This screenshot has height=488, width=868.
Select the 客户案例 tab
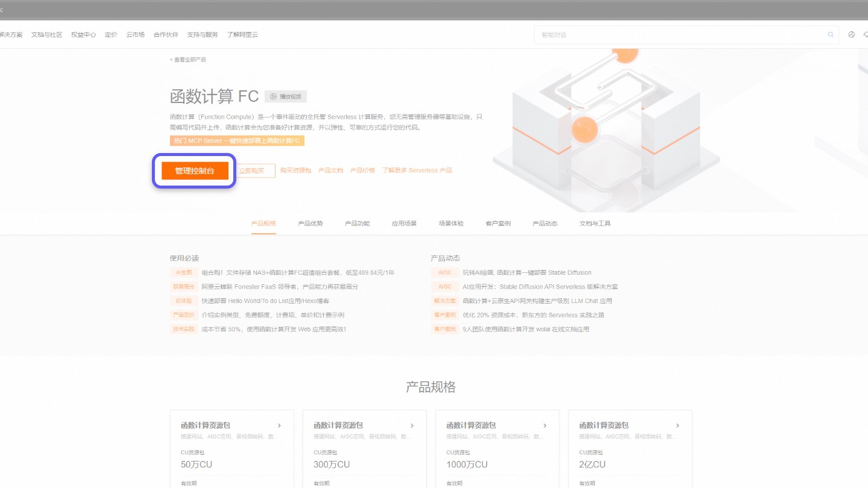tap(498, 224)
